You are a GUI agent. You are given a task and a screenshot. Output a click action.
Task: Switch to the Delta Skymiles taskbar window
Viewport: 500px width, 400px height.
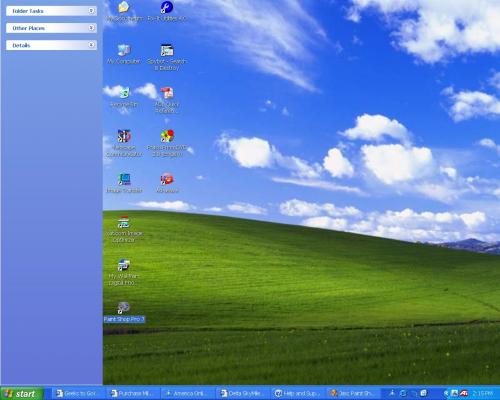(243, 394)
